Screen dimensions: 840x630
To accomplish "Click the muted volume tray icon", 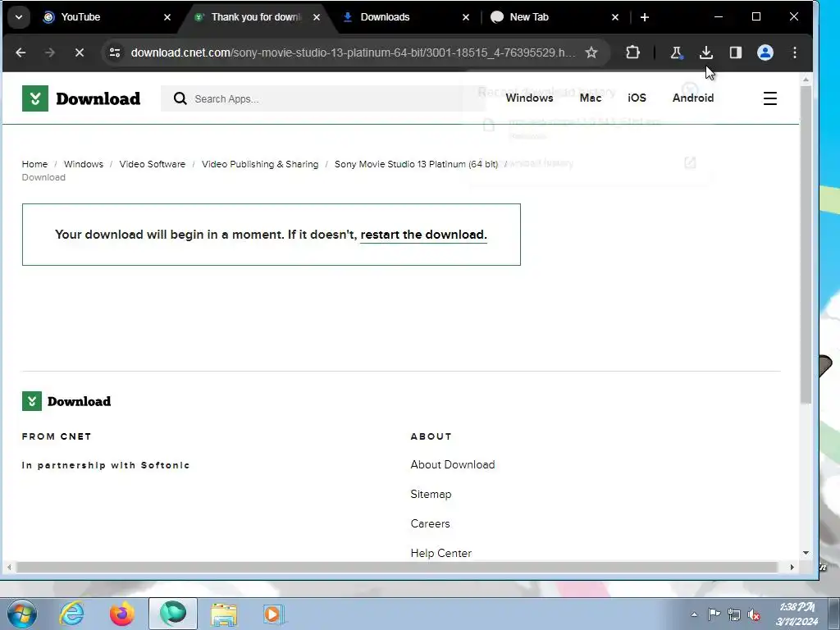I will tap(754, 614).
